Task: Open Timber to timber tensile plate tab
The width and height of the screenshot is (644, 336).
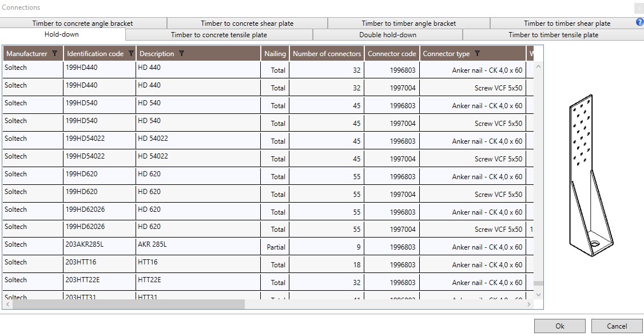Action: [553, 35]
